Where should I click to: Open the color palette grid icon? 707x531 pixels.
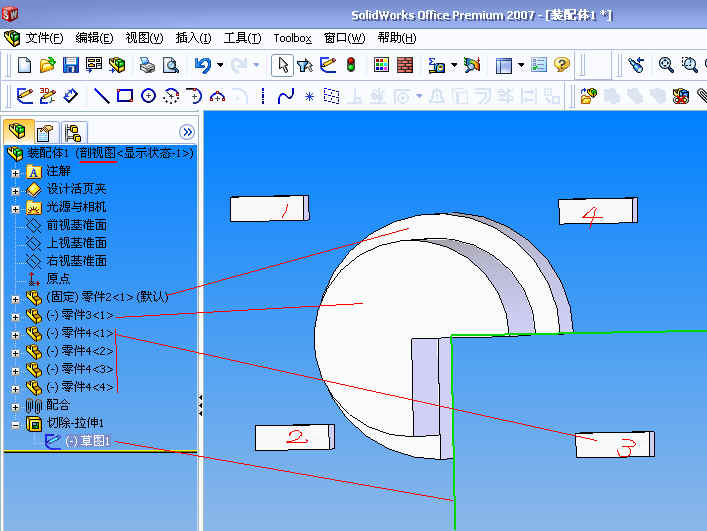(x=381, y=65)
